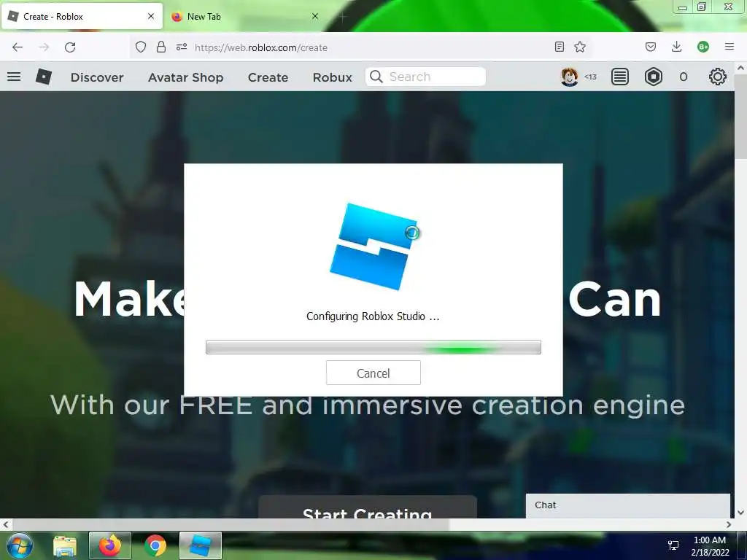Click the Roblox Studio logo in dialog
The height and width of the screenshot is (560, 747).
[x=373, y=246]
